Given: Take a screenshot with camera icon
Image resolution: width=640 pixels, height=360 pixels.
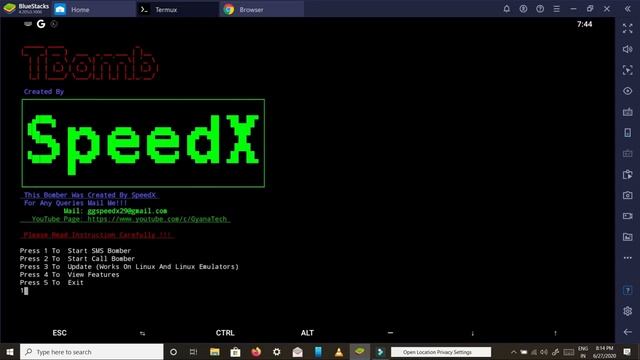Looking at the screenshot, I should tap(628, 195).
